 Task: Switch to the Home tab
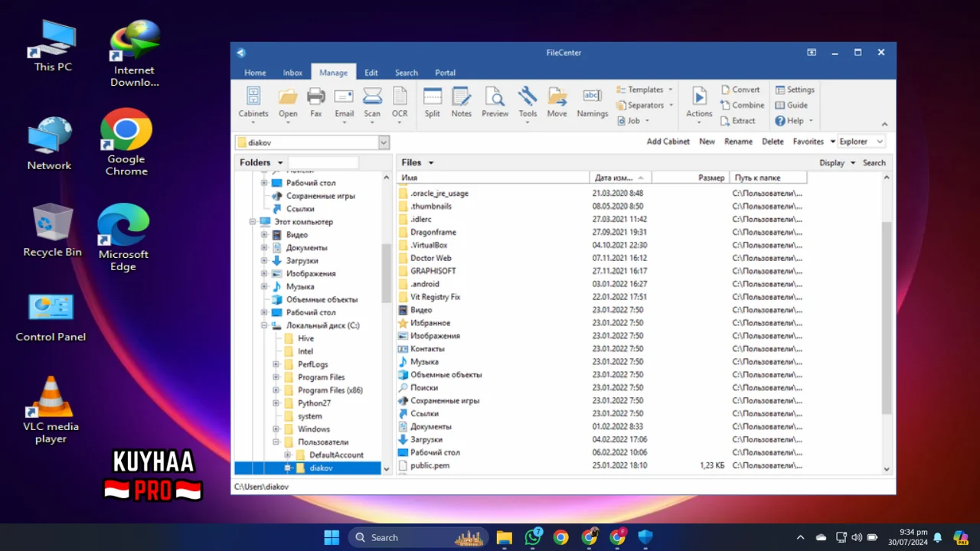[255, 73]
